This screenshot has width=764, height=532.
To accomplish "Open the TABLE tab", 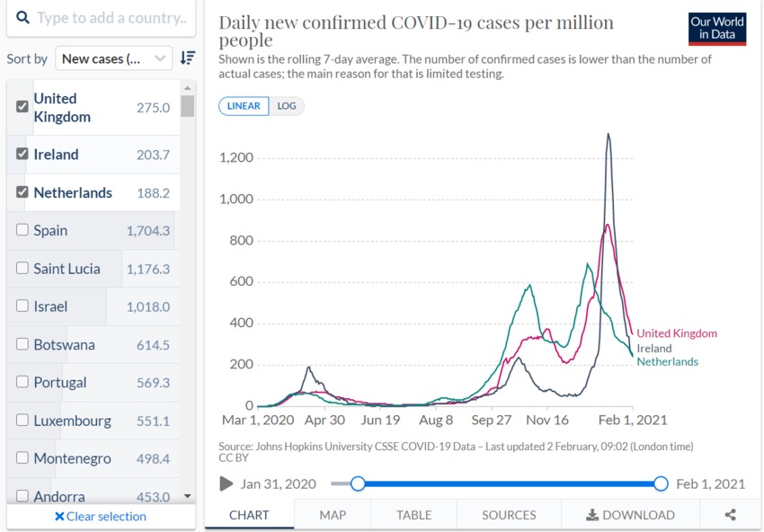I will [413, 515].
